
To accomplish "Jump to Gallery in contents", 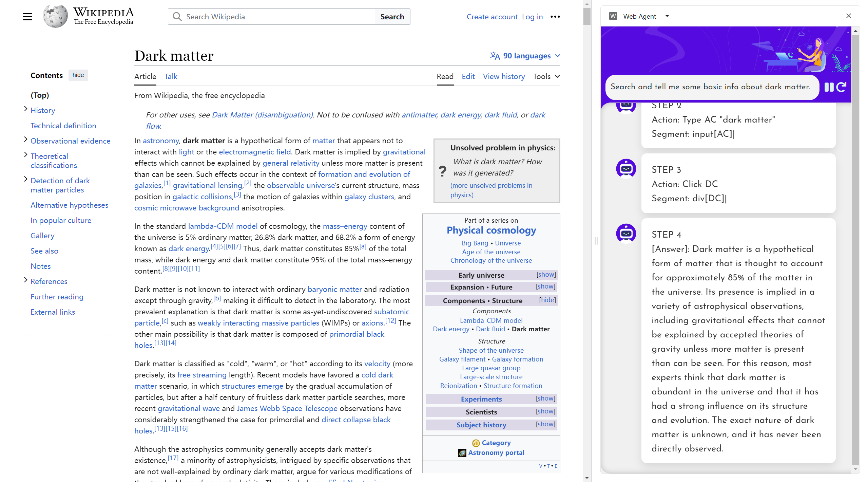I will pos(42,236).
